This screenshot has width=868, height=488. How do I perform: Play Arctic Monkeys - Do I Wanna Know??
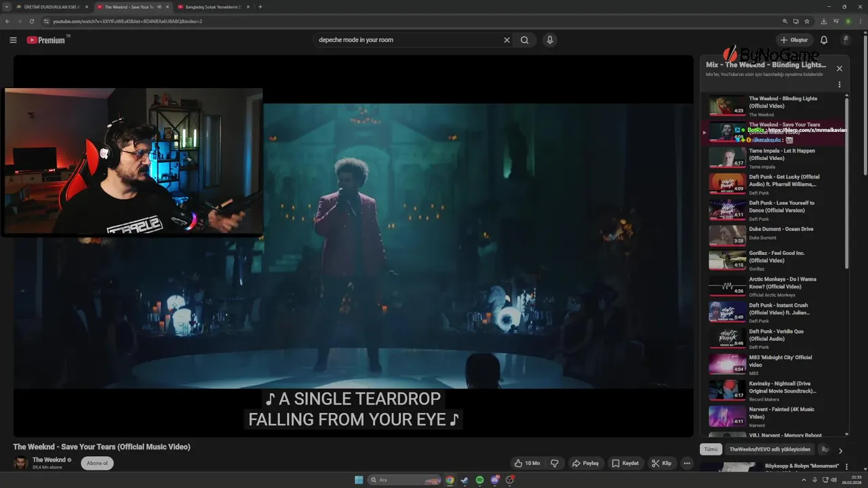[x=774, y=286]
